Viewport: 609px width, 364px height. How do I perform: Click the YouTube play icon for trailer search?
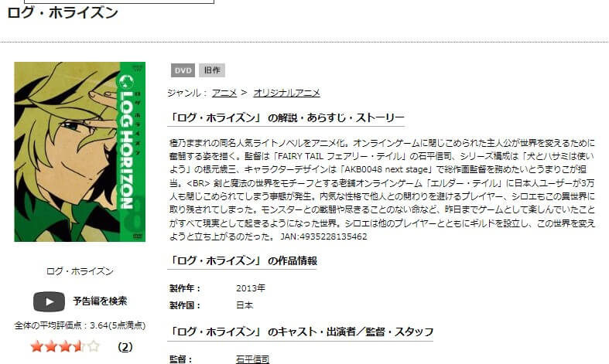pyautogui.click(x=49, y=301)
